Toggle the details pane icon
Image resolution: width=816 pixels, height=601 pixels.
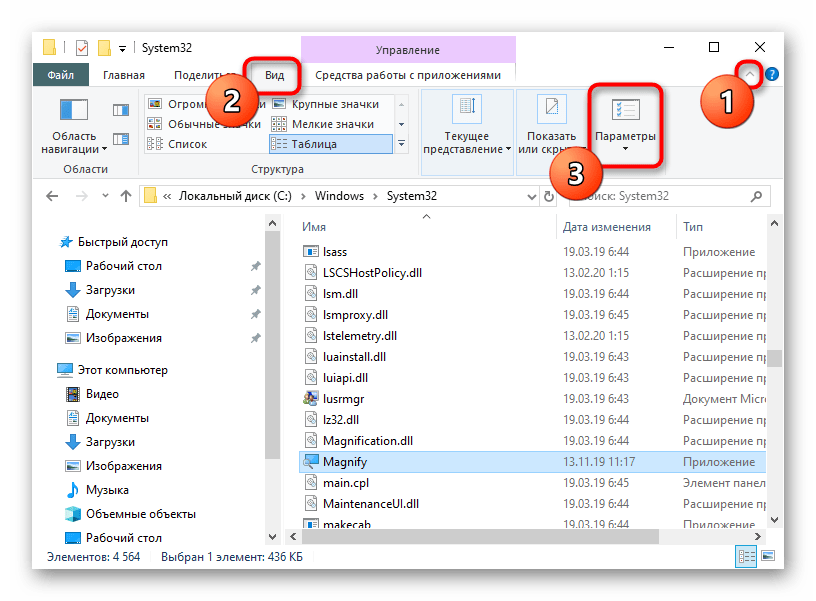(x=121, y=139)
